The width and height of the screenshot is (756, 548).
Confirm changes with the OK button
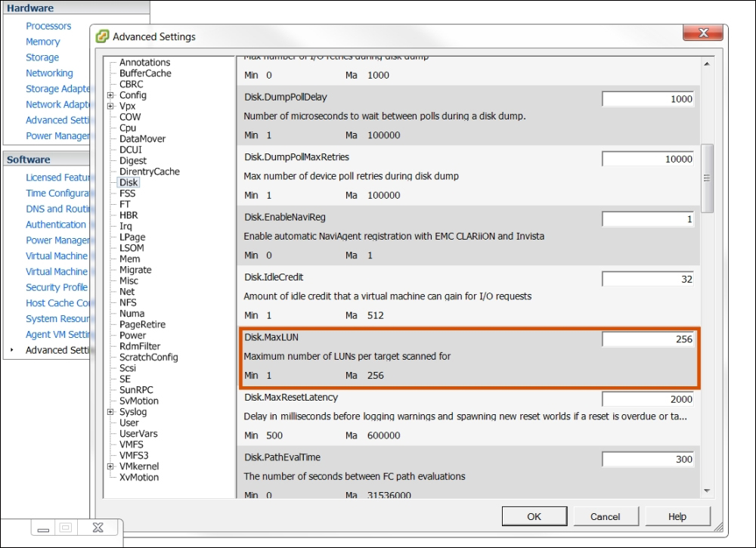534,517
